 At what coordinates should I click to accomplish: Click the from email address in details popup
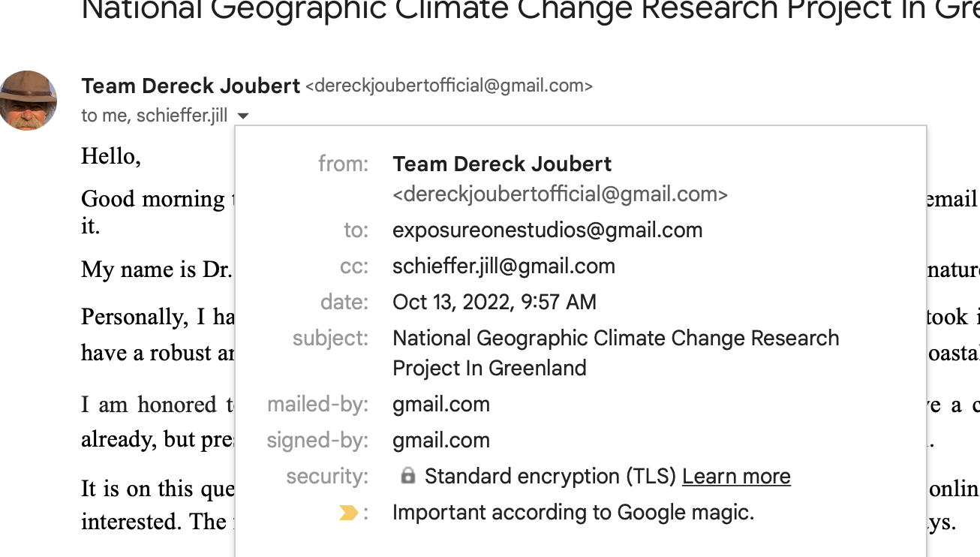560,195
